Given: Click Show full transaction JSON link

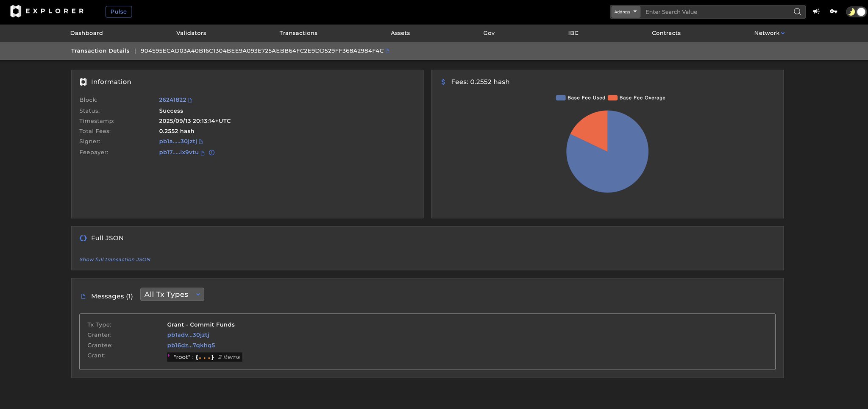Looking at the screenshot, I should tap(115, 259).
